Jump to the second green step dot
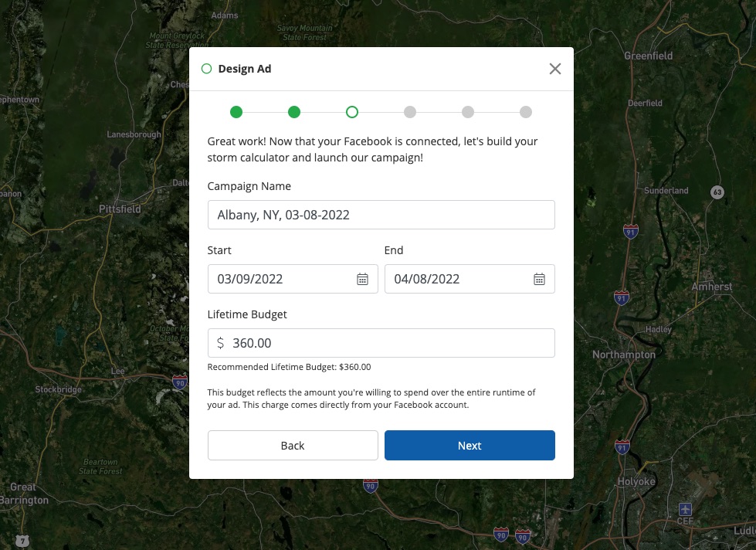Viewport: 756px width, 550px height. (294, 112)
